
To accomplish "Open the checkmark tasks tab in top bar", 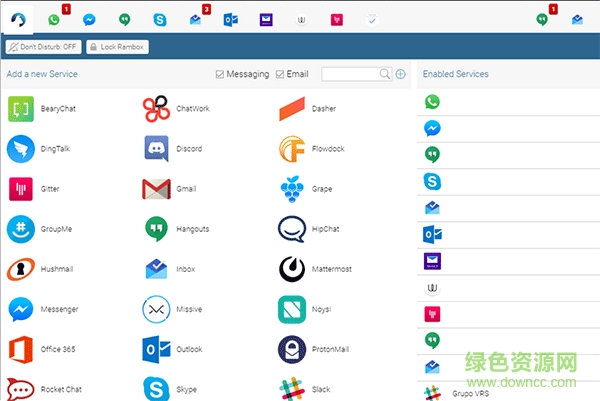I will tap(372, 20).
